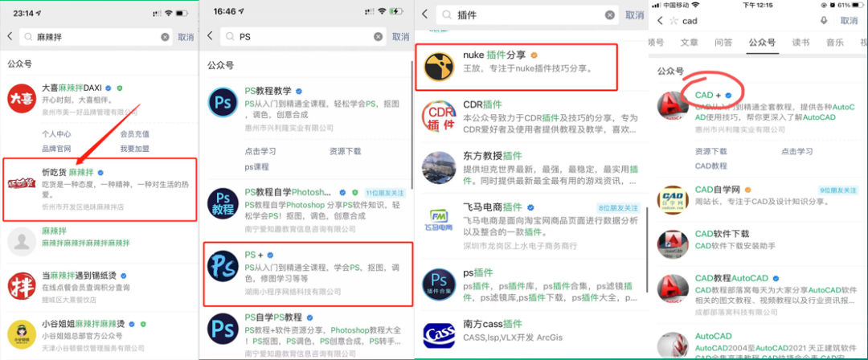The height and width of the screenshot is (360, 868).
Task: Open 资源下载 under PS教程教学
Action: click(x=345, y=150)
